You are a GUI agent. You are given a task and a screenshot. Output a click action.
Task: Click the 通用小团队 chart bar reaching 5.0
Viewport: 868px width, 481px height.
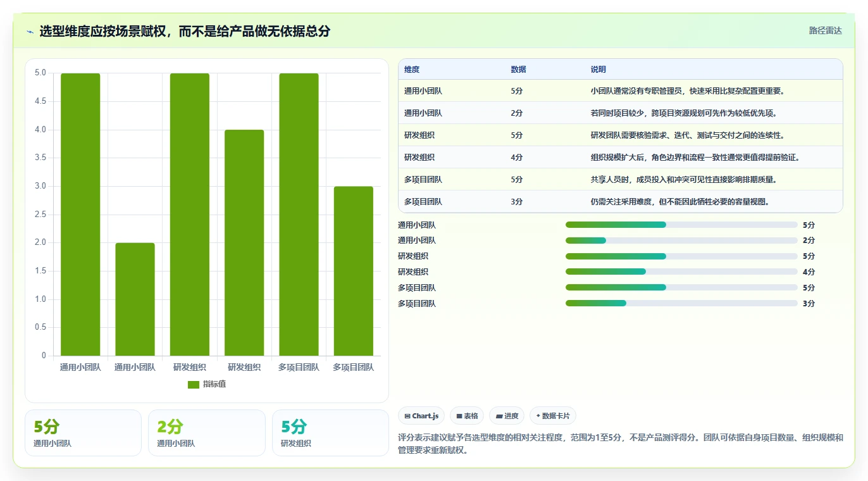(x=80, y=215)
